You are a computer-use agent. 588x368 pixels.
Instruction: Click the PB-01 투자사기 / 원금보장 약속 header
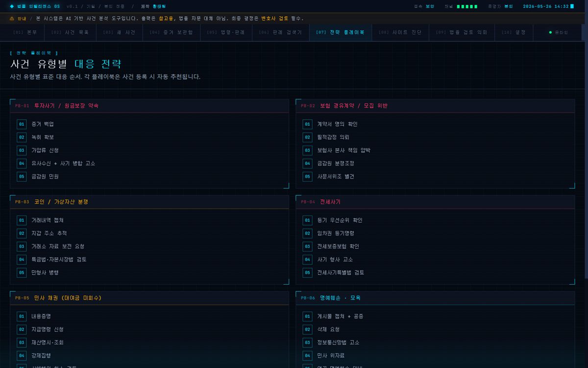click(149, 106)
